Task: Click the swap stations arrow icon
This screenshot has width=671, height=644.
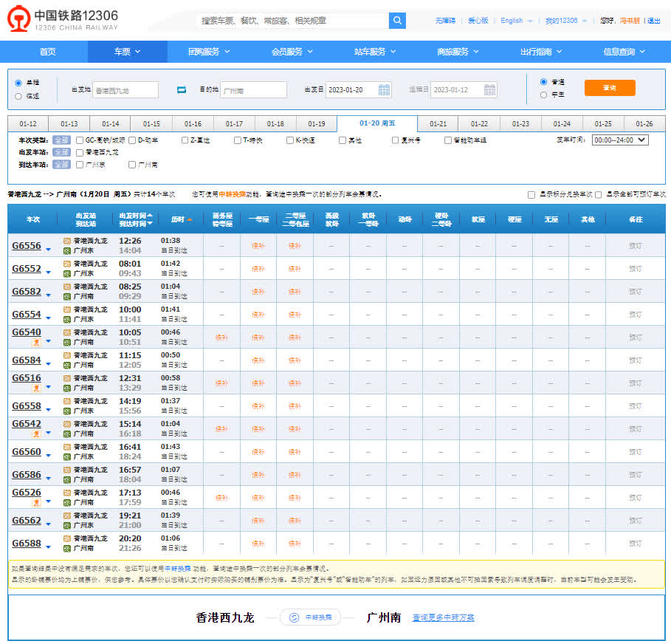Action: tap(181, 90)
